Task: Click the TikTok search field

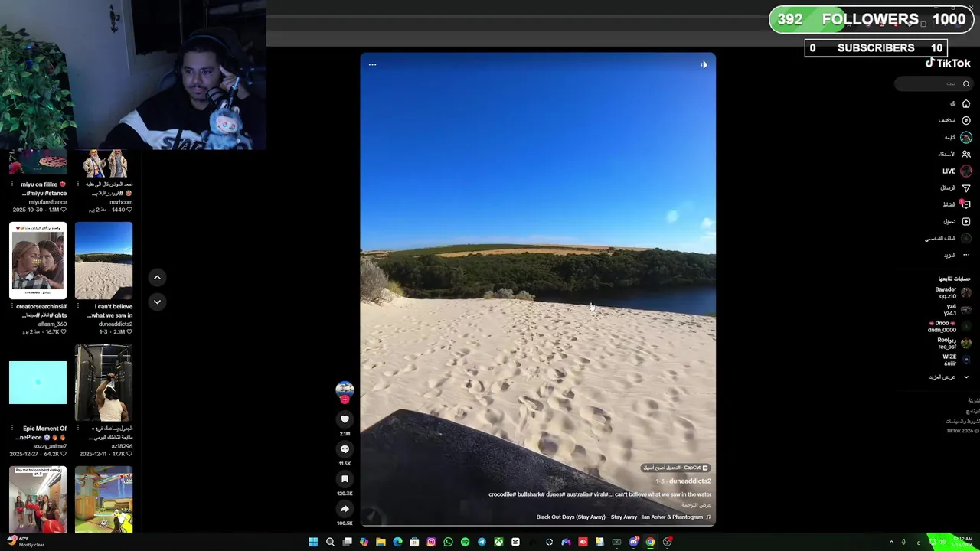Action: coord(933,83)
